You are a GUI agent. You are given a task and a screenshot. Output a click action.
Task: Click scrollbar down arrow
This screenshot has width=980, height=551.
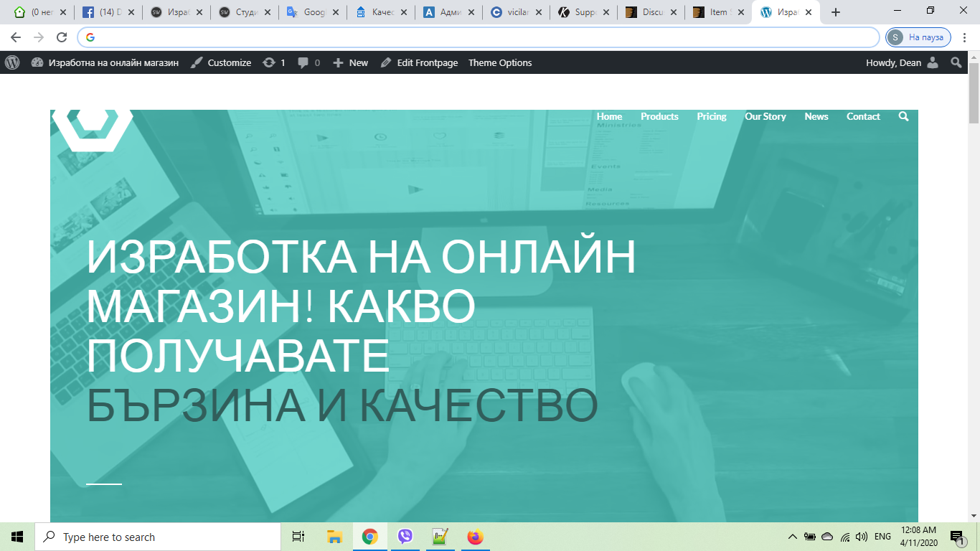pos(974,515)
